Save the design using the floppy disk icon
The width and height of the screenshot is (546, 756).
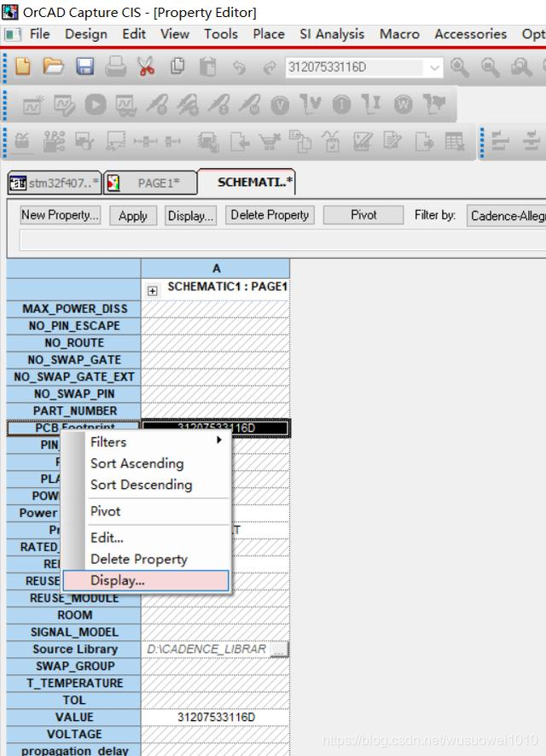click(84, 67)
